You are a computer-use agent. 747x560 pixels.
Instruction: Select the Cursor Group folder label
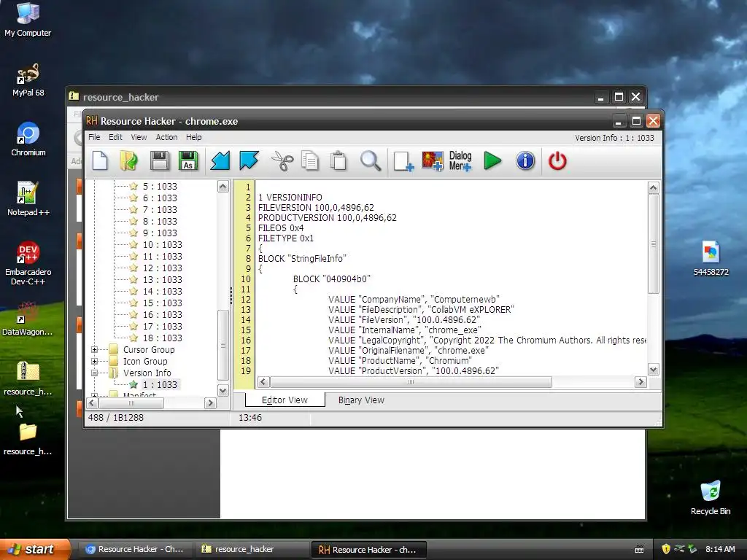click(x=149, y=349)
